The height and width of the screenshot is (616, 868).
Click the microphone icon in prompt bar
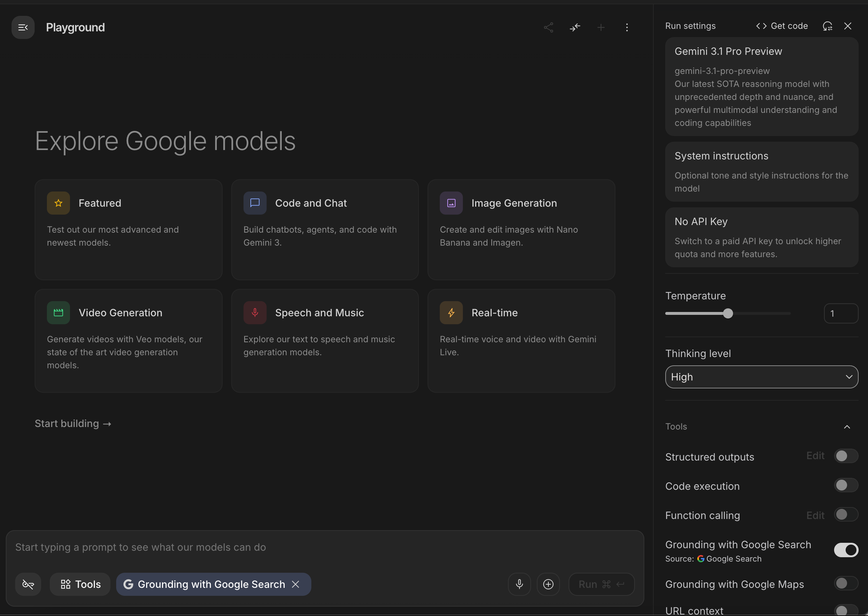(519, 584)
